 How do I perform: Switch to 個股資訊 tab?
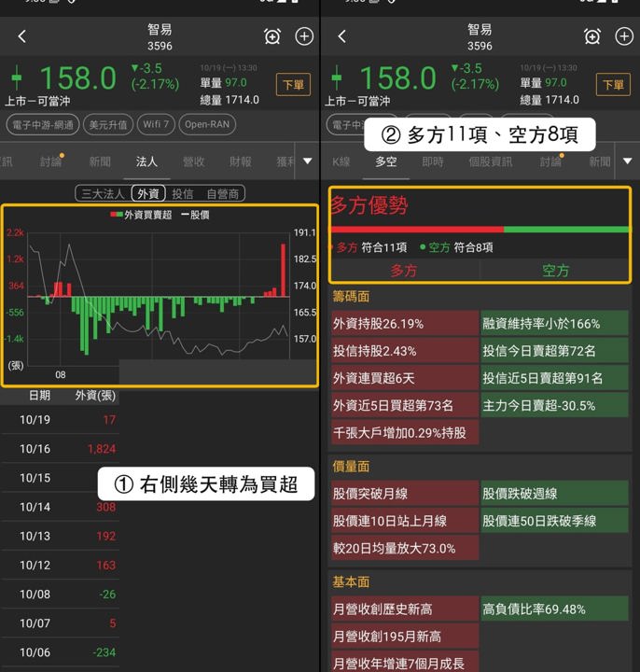coord(491,161)
